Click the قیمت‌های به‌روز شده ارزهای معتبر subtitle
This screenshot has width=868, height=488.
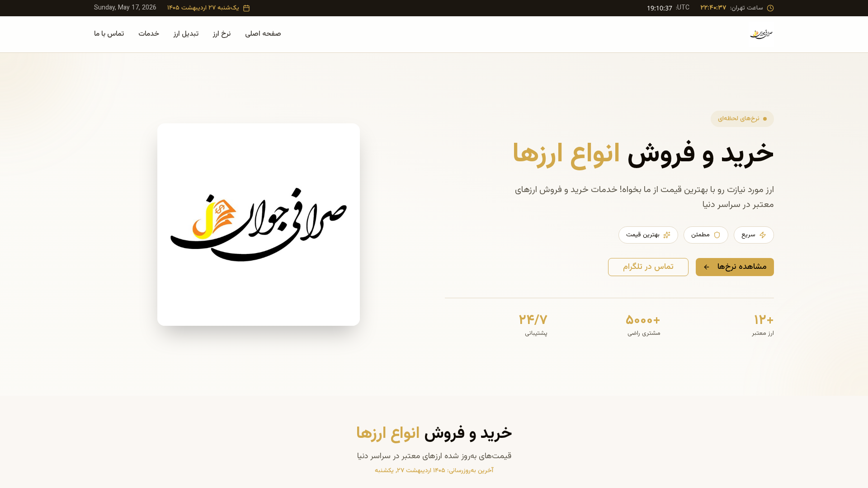pyautogui.click(x=434, y=456)
